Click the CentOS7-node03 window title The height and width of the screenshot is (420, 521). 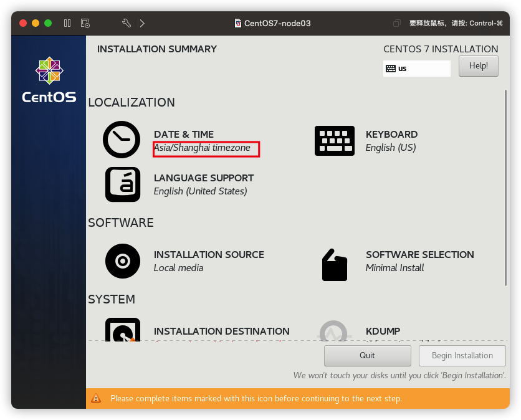pos(277,23)
